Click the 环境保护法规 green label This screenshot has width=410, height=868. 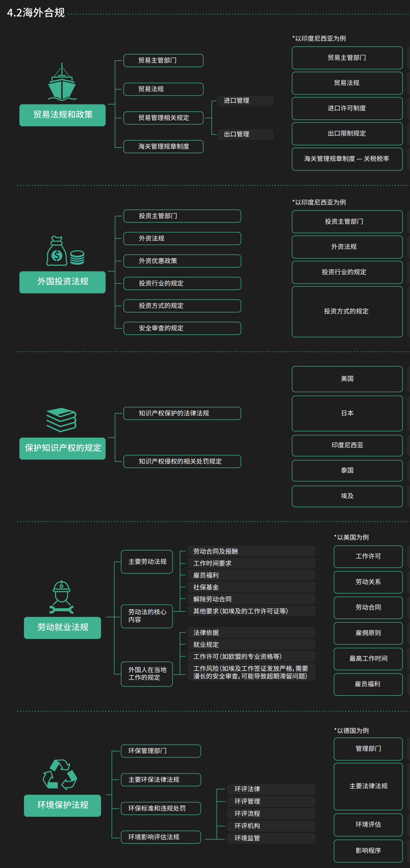(x=63, y=805)
